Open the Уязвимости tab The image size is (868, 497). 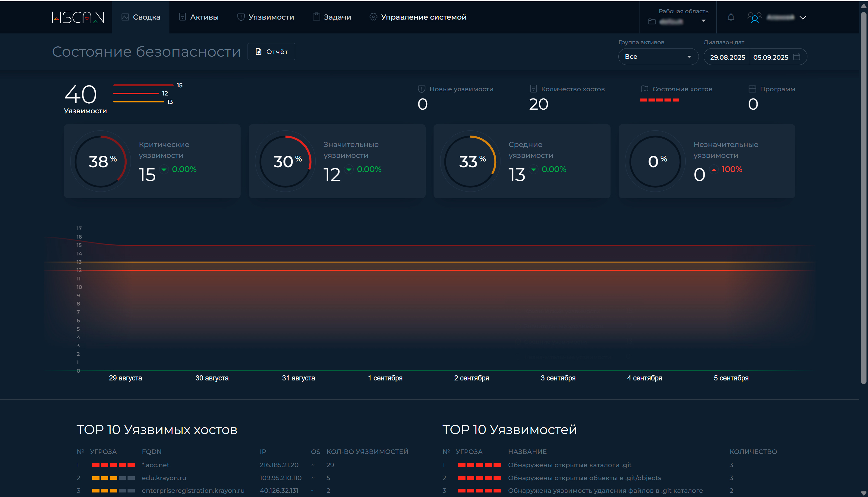pyautogui.click(x=265, y=17)
